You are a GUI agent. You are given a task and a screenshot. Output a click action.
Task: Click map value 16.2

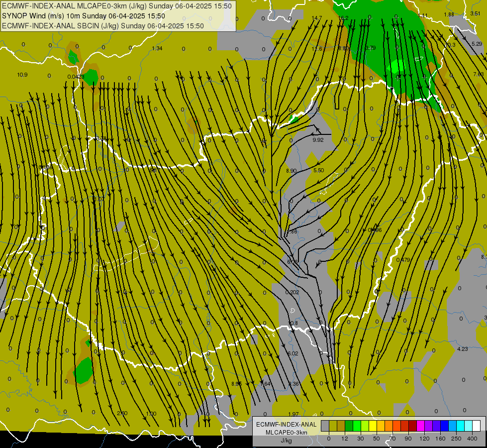pos(343,18)
